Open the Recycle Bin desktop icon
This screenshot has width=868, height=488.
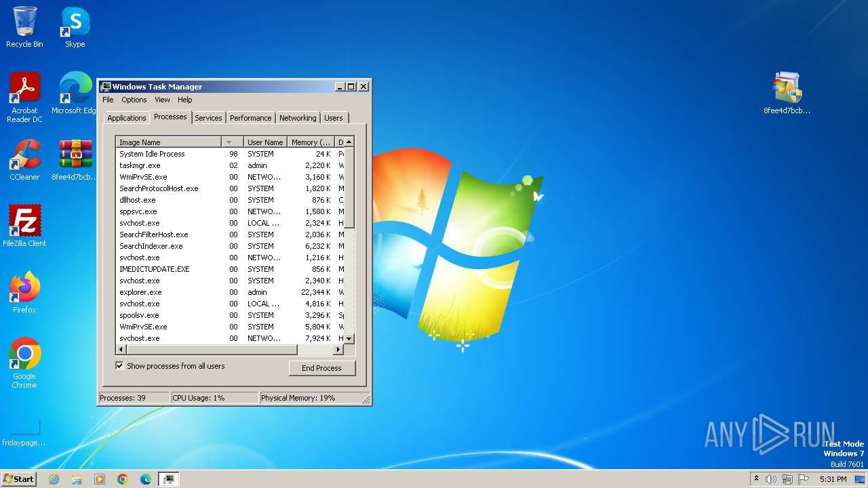click(24, 27)
